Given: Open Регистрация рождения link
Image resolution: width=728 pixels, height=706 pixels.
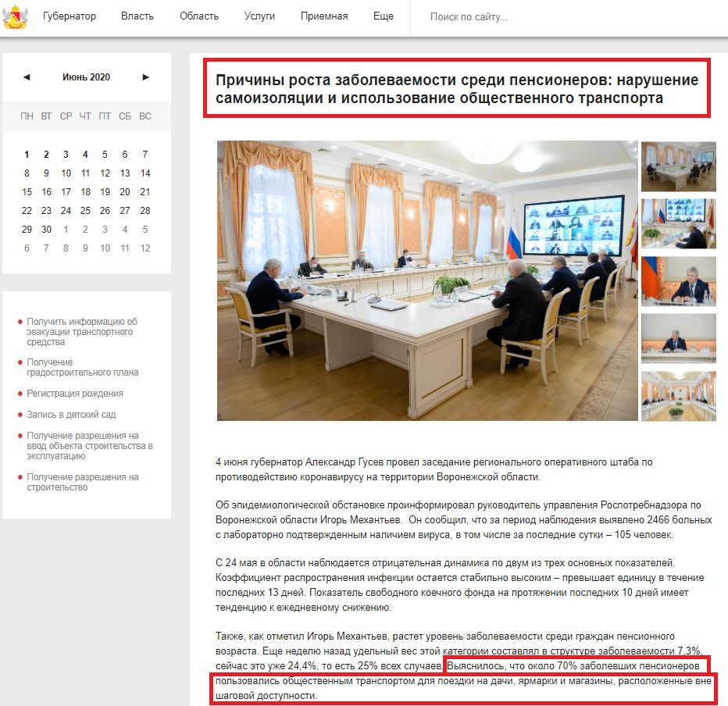Looking at the screenshot, I should point(75,393).
